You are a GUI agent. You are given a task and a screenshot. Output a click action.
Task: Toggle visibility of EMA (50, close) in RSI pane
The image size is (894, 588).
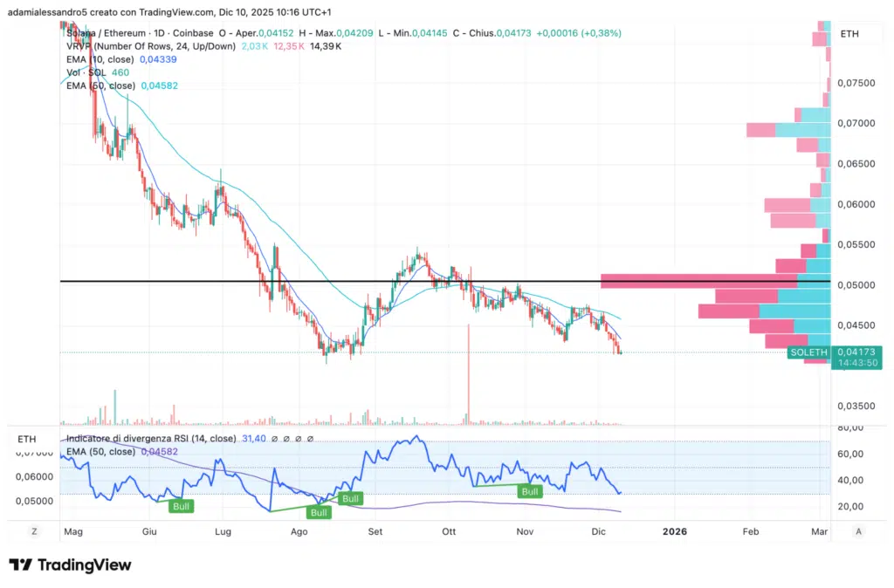(x=100, y=452)
